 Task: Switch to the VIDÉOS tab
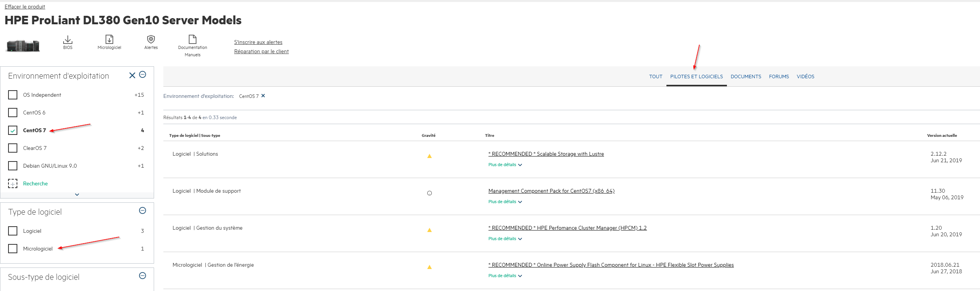point(805,77)
